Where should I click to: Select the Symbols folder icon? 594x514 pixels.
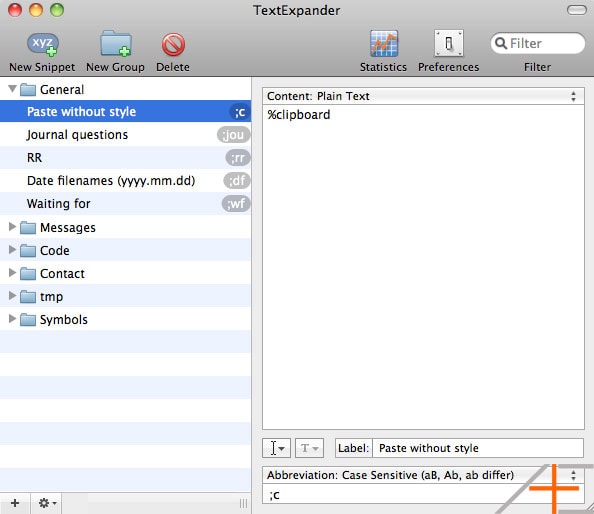28,320
